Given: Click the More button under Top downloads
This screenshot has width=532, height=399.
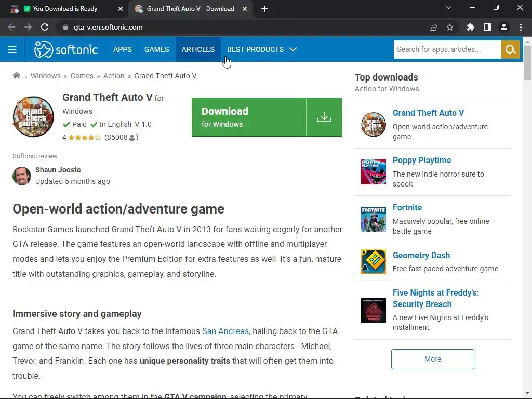Looking at the screenshot, I should [x=433, y=359].
